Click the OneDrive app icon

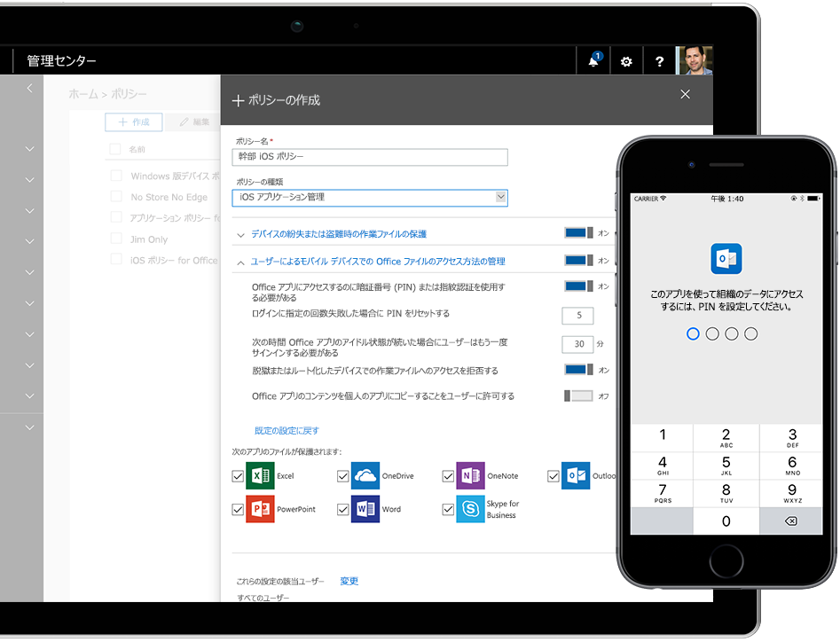coord(365,475)
